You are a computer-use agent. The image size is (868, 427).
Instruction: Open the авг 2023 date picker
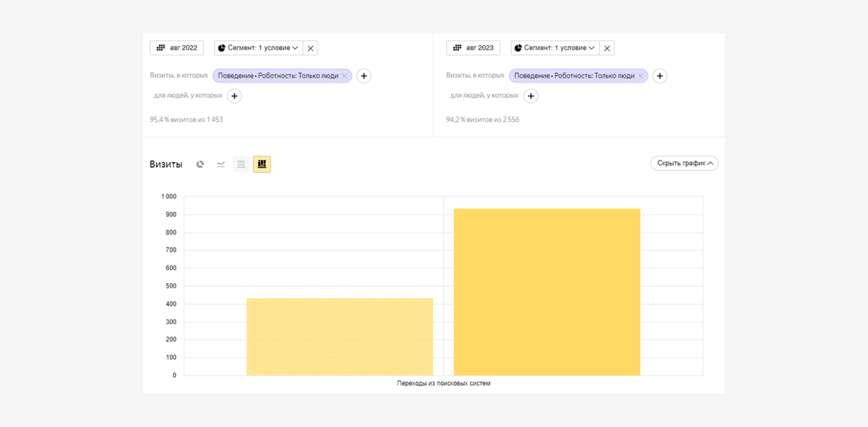tap(473, 48)
